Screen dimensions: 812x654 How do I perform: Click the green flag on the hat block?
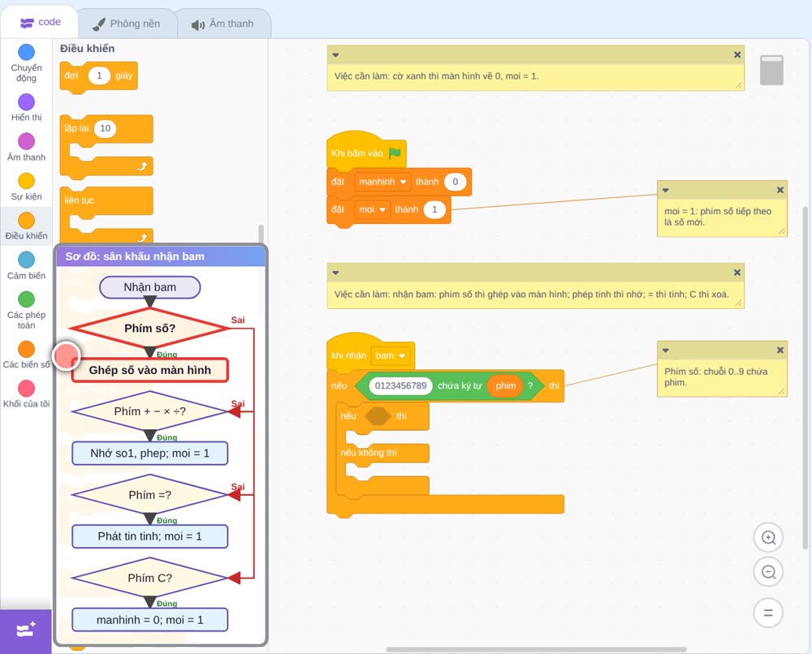[395, 153]
